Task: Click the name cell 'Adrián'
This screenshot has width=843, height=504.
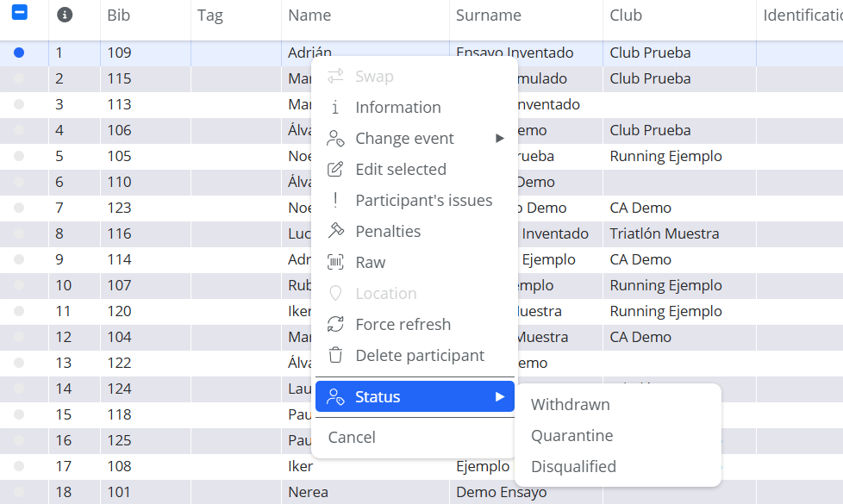Action: (310, 52)
